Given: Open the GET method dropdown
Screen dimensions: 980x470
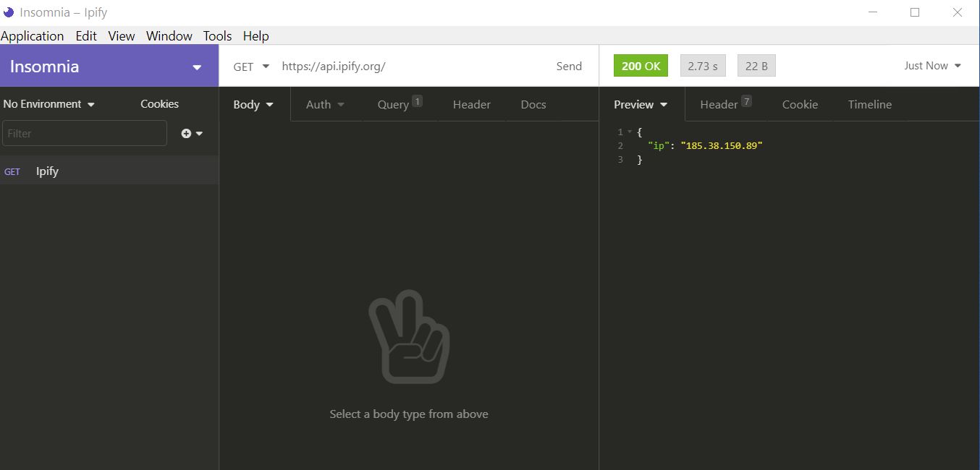Looking at the screenshot, I should point(251,67).
